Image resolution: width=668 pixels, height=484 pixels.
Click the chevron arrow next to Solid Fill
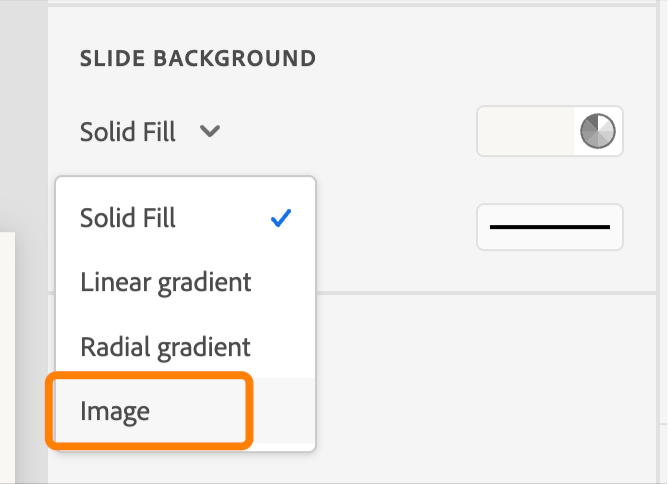click(x=209, y=131)
